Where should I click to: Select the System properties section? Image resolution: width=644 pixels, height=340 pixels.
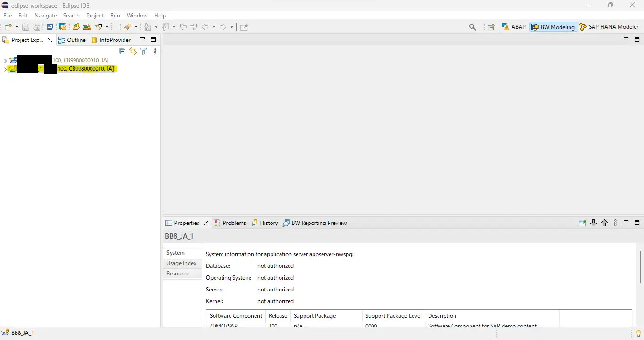[182, 253]
